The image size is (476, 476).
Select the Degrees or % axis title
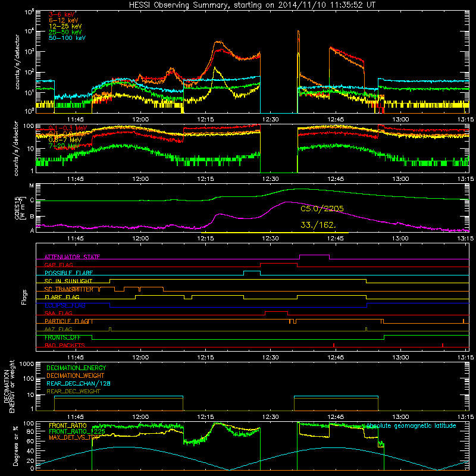[15, 446]
